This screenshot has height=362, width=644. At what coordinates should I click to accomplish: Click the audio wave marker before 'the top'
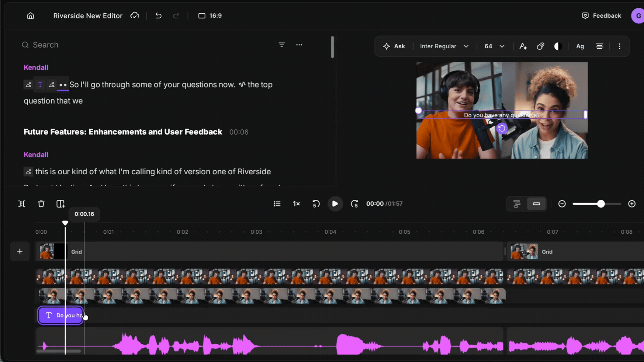click(242, 84)
